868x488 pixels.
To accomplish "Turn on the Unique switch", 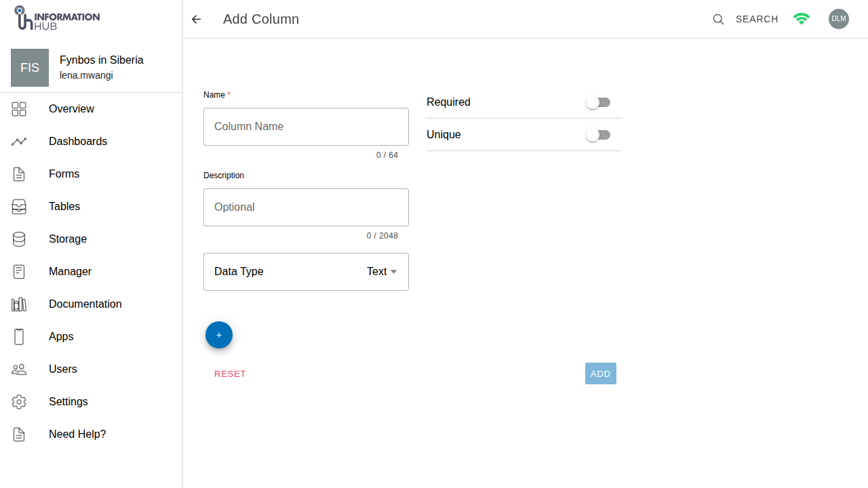I will pos(598,135).
